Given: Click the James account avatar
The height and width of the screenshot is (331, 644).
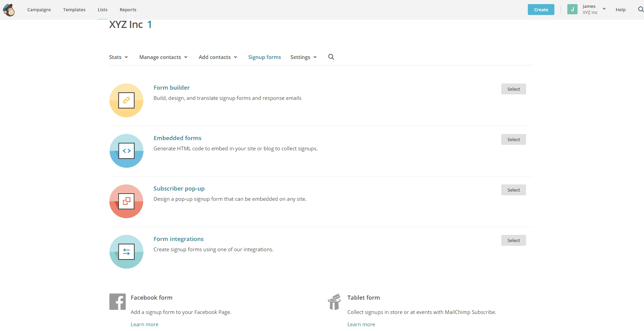Looking at the screenshot, I should click(x=572, y=10).
